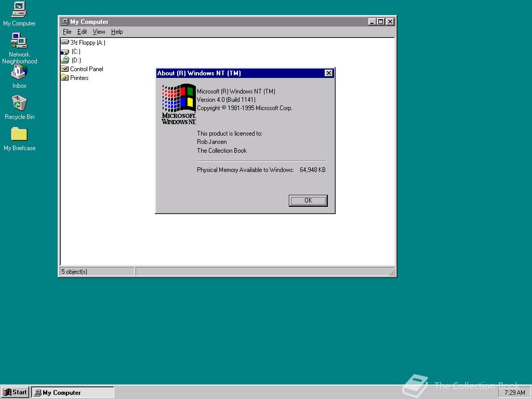Open the Help menu
Screen dimensions: 532x399
117,32
